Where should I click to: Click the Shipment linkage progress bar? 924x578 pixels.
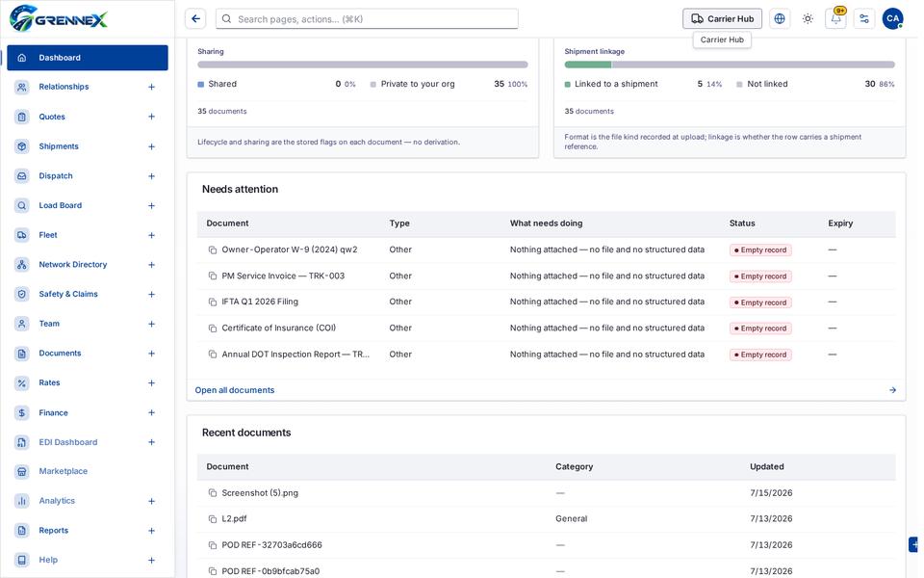coord(730,65)
